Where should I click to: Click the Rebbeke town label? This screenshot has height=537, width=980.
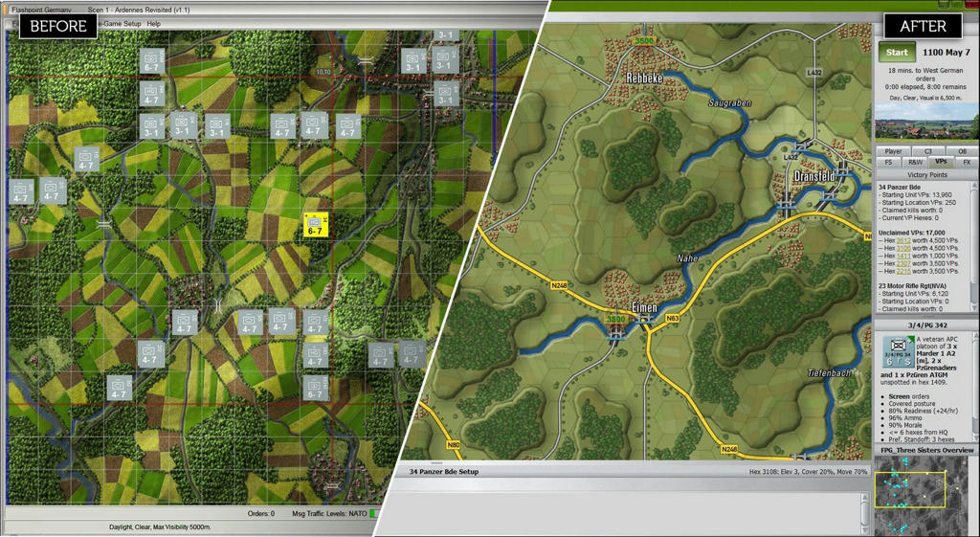644,78
